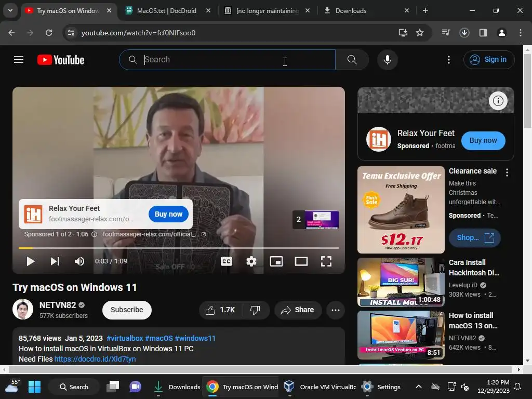This screenshot has width=532, height=399.
Task: Expand the tab search dropdown
Action: coord(10,10)
